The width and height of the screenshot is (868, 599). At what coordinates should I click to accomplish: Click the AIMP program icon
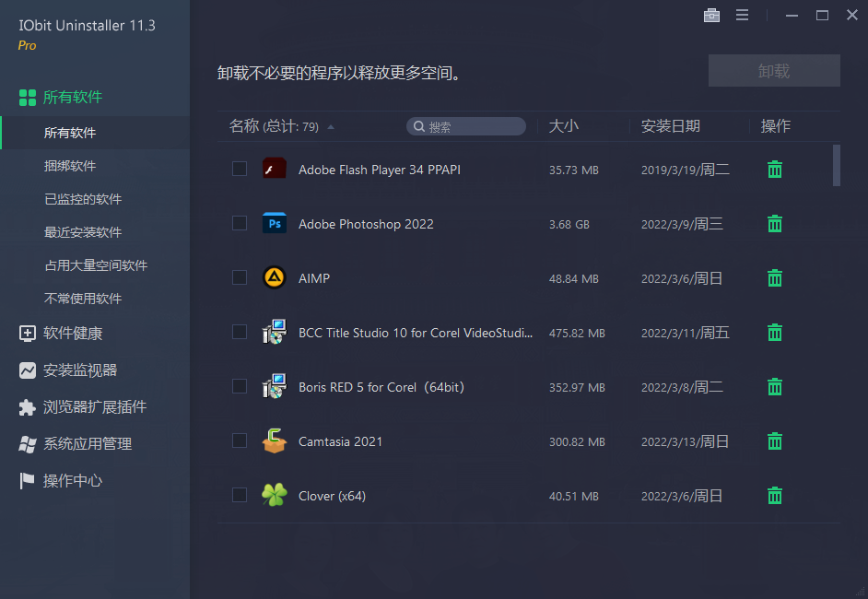[275, 277]
